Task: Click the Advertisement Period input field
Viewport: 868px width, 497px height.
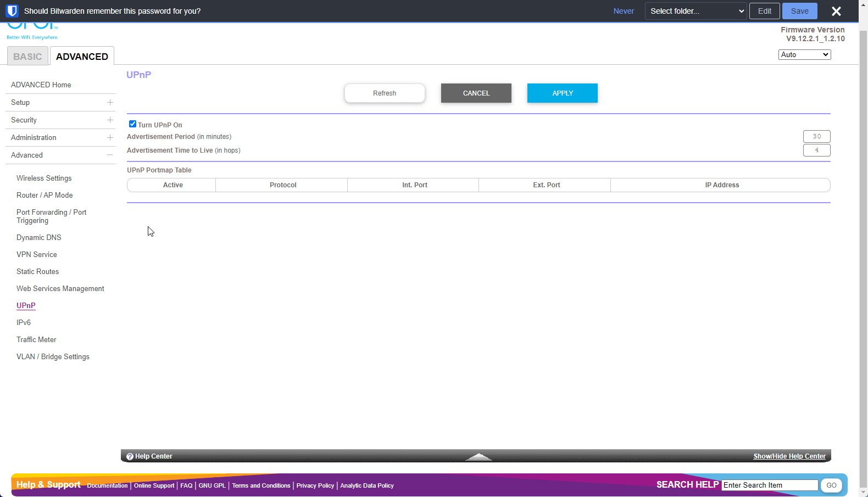Action: point(816,136)
